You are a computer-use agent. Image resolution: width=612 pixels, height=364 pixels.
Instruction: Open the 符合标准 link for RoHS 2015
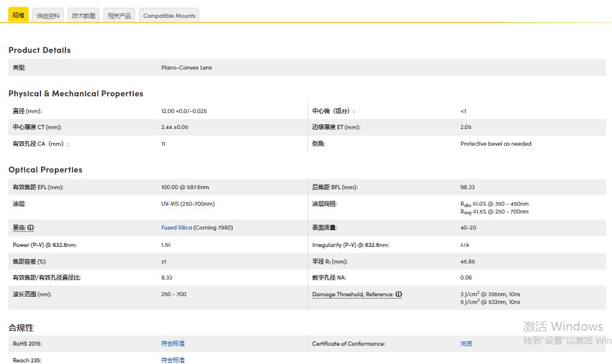pos(173,344)
